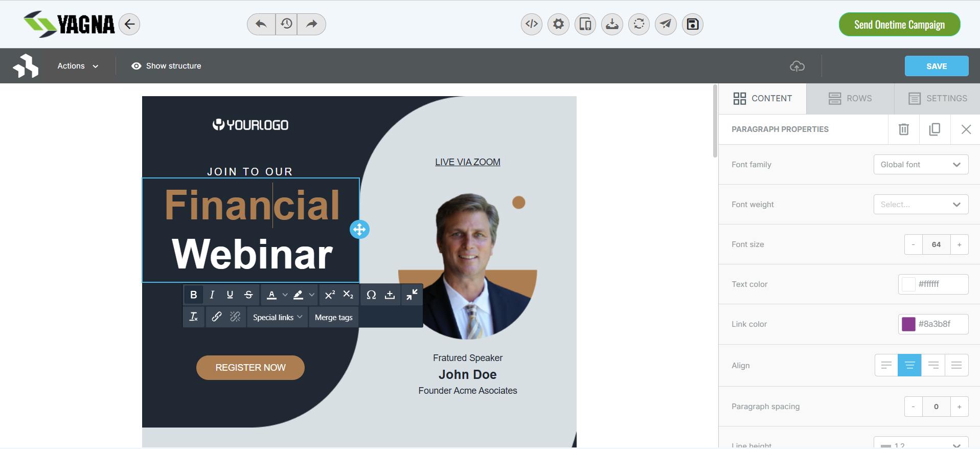980x449 pixels.
Task: Delete the paragraph using the trash icon
Action: point(903,129)
